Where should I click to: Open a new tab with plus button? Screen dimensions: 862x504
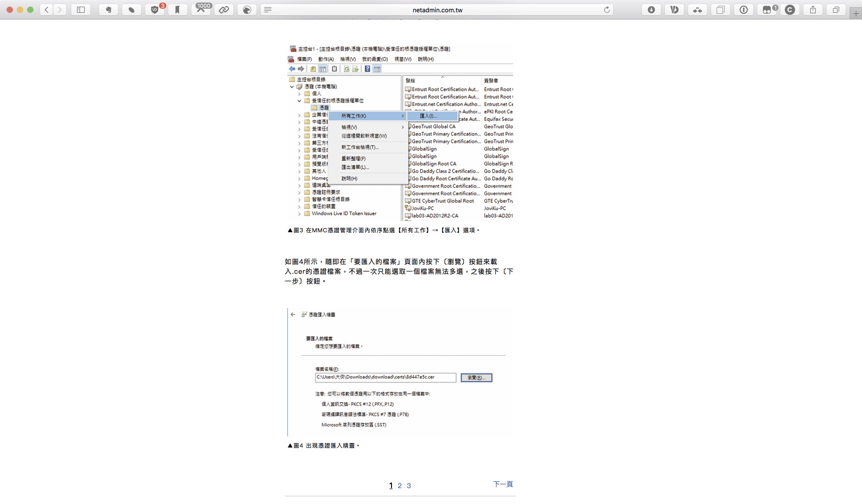click(x=855, y=14)
